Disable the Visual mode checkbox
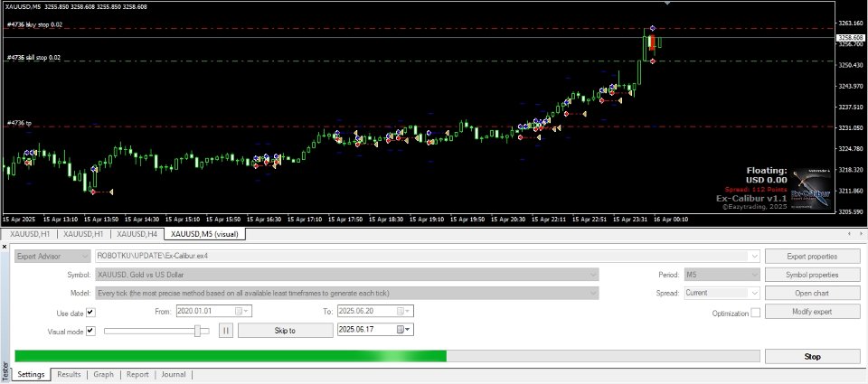This screenshot has width=868, height=384. 90,331
